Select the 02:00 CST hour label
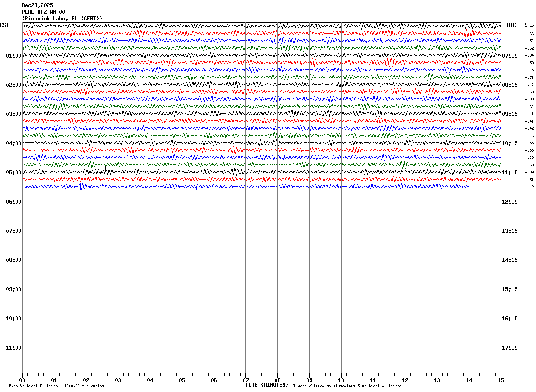 [14, 85]
